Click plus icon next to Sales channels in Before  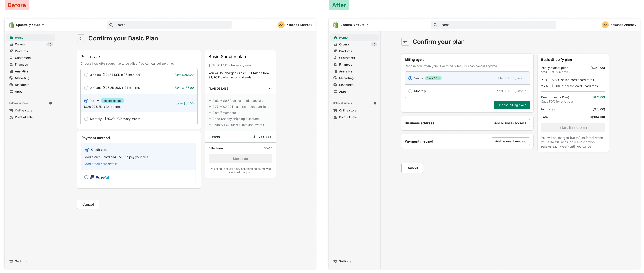click(51, 103)
